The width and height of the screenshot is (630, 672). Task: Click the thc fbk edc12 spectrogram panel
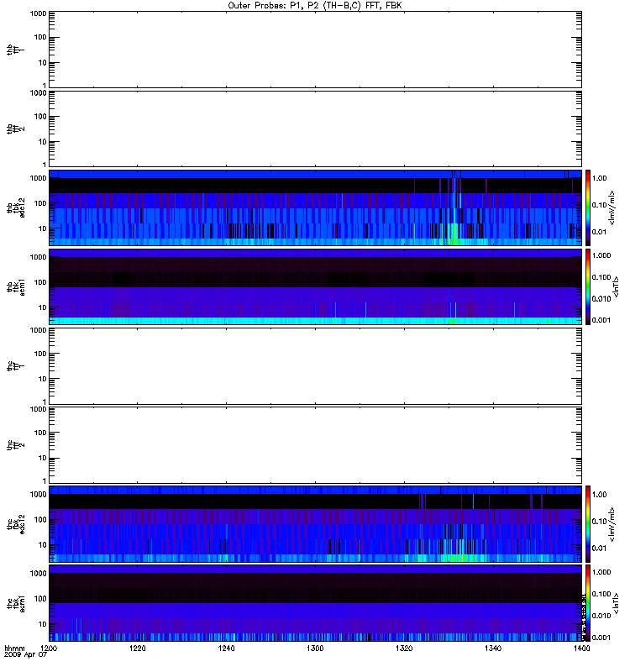click(315, 524)
